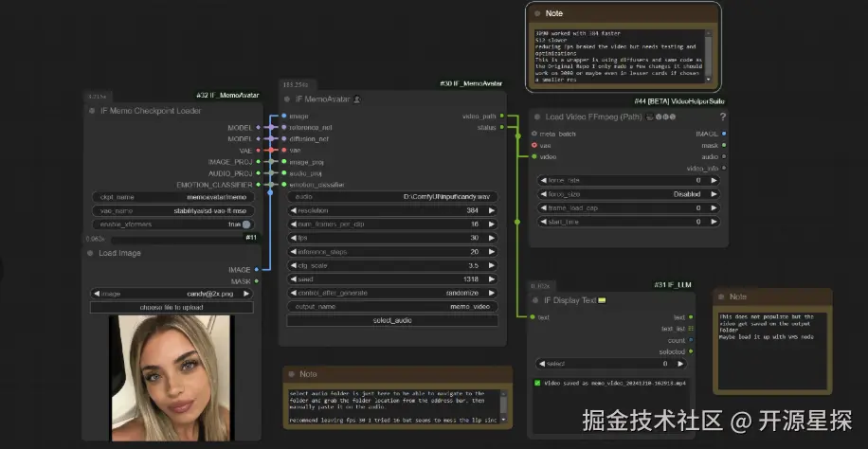Click the video_info output connector

coord(724,168)
